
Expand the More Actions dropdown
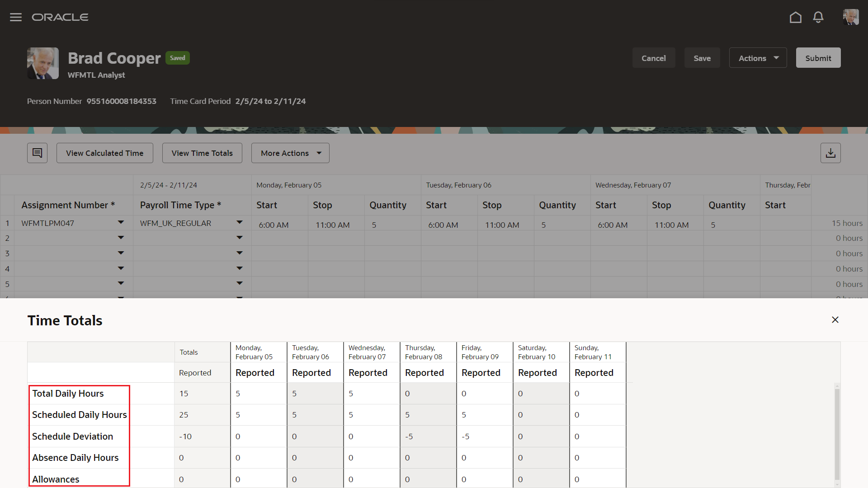tap(290, 153)
